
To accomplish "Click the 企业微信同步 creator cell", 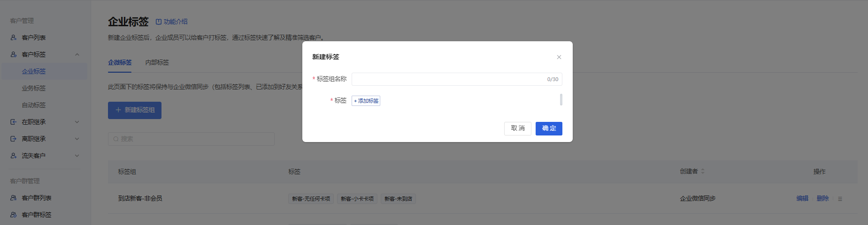I will 698,198.
